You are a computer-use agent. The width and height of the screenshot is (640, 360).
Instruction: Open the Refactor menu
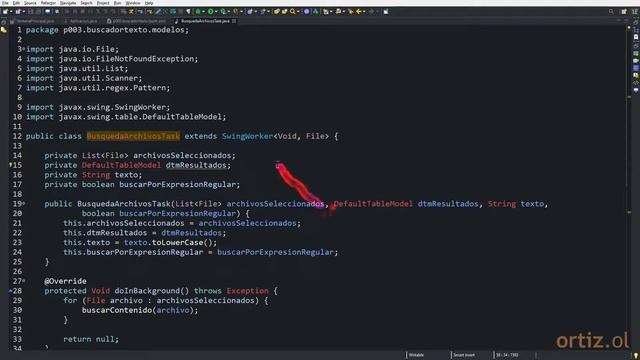tap(48, 3)
